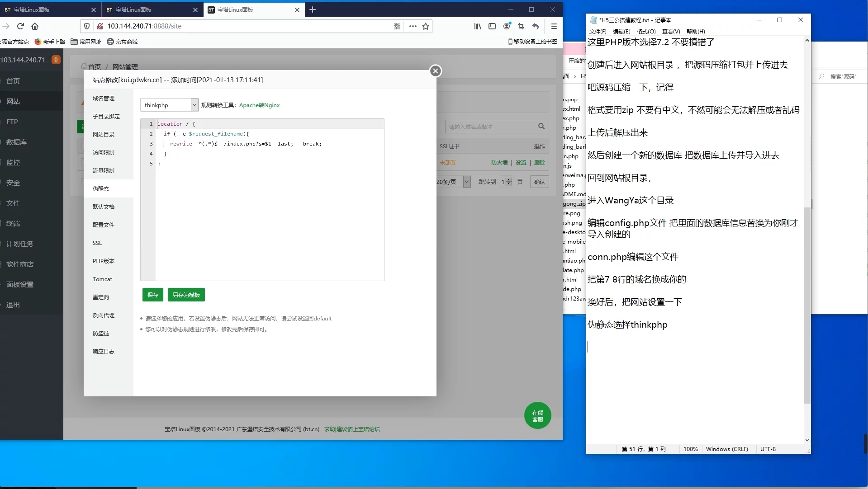Click the Notepad vertical scrollbar thumb
This screenshot has height=489, width=868.
pos(807,305)
